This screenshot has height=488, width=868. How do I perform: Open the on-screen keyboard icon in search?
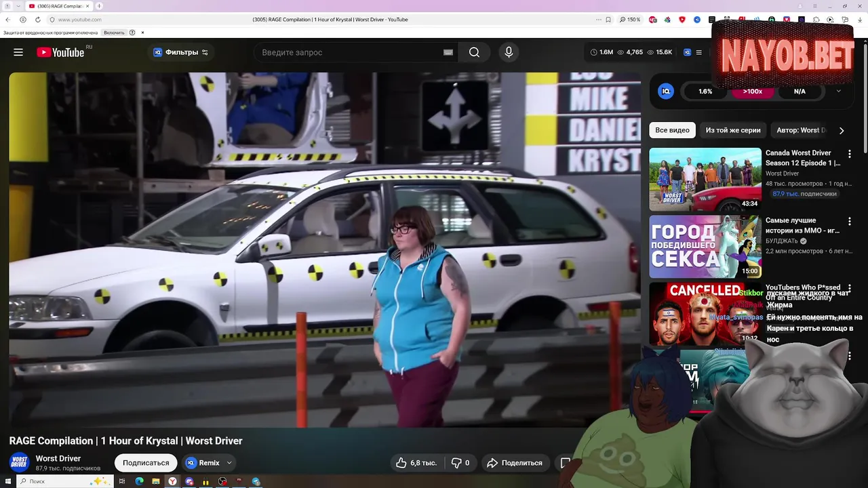pyautogui.click(x=448, y=52)
